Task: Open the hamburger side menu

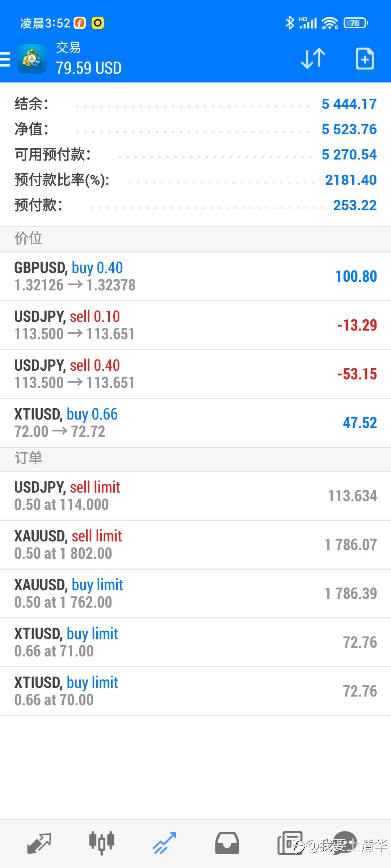Action: pyautogui.click(x=5, y=59)
